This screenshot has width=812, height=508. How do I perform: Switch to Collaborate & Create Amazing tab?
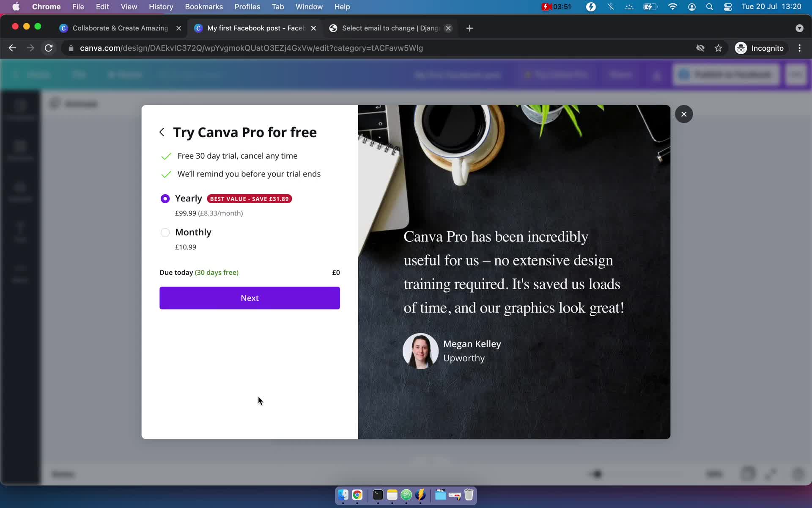[120, 28]
